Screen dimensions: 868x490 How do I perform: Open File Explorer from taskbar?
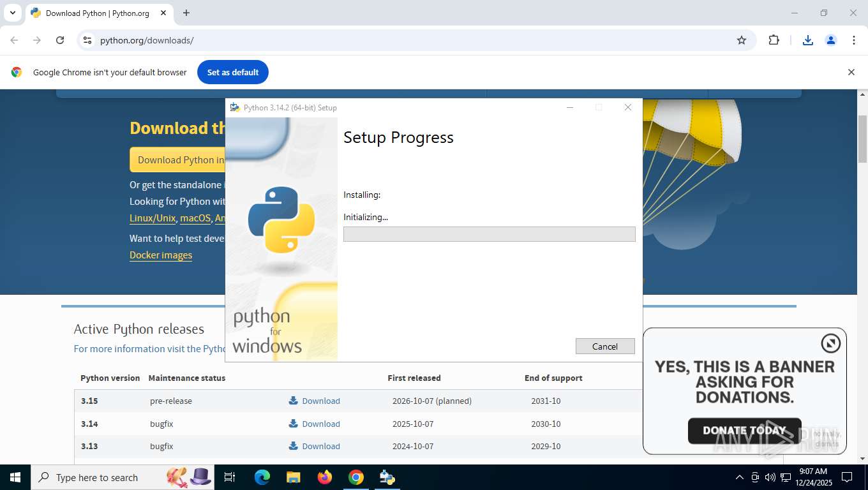(293, 477)
